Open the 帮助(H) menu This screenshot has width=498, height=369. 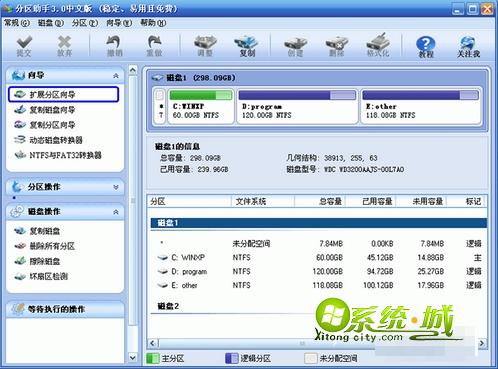coord(153,23)
